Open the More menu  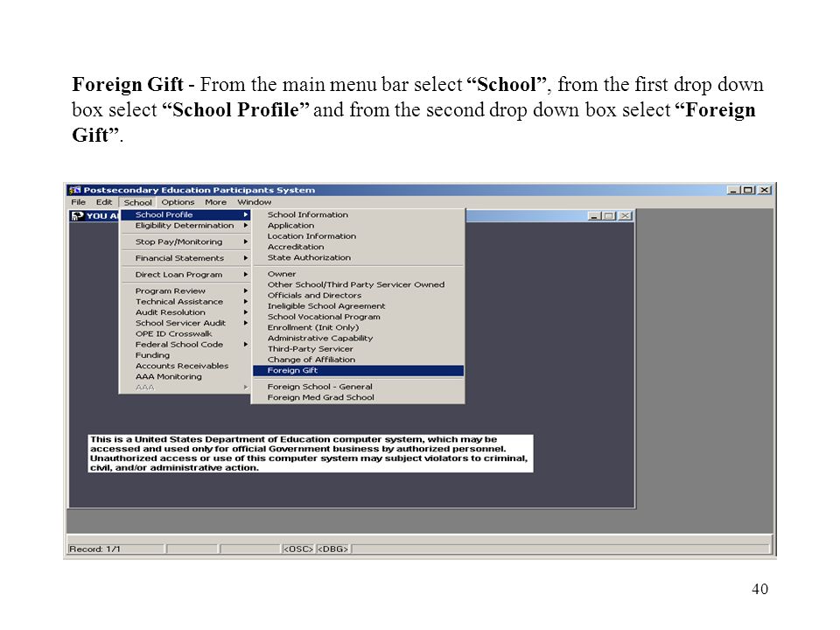click(215, 202)
